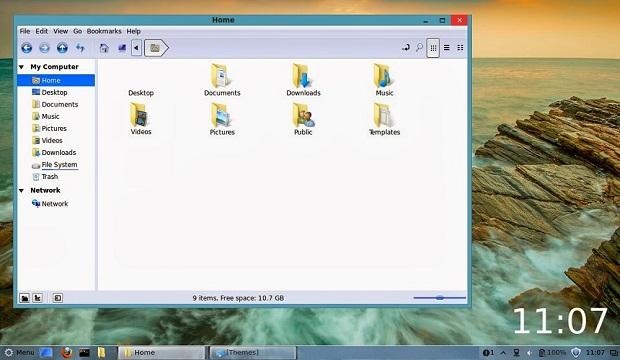Click the status bar free space text
Image resolution: width=620 pixels, height=360 pixels.
pos(238,298)
